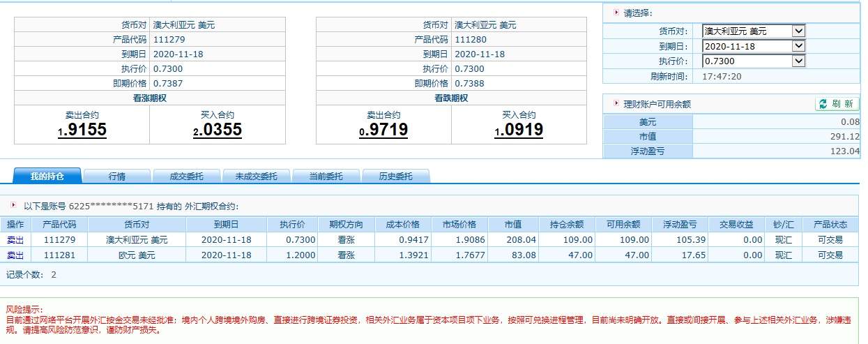Click 卖出 link for product 111279
The width and height of the screenshot is (868, 344).
click(x=15, y=239)
